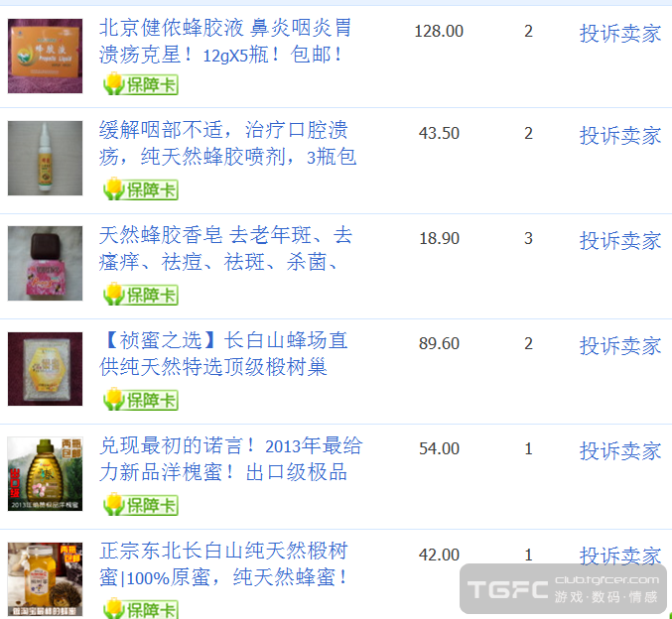
Task: Open the propolis spray bottle thumbnail
Action: tap(45, 158)
